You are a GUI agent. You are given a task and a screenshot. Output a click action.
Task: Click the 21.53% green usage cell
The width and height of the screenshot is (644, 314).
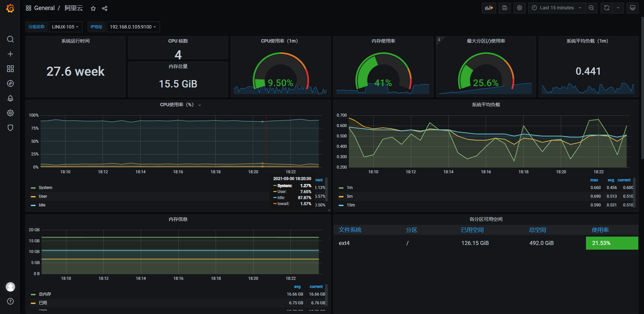pyautogui.click(x=612, y=243)
